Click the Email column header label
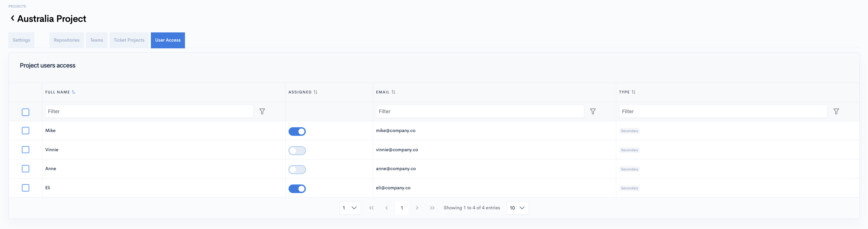 pos(383,92)
